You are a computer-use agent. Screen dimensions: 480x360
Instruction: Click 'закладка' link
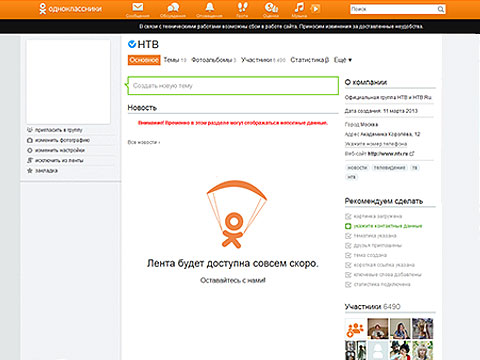point(46,171)
